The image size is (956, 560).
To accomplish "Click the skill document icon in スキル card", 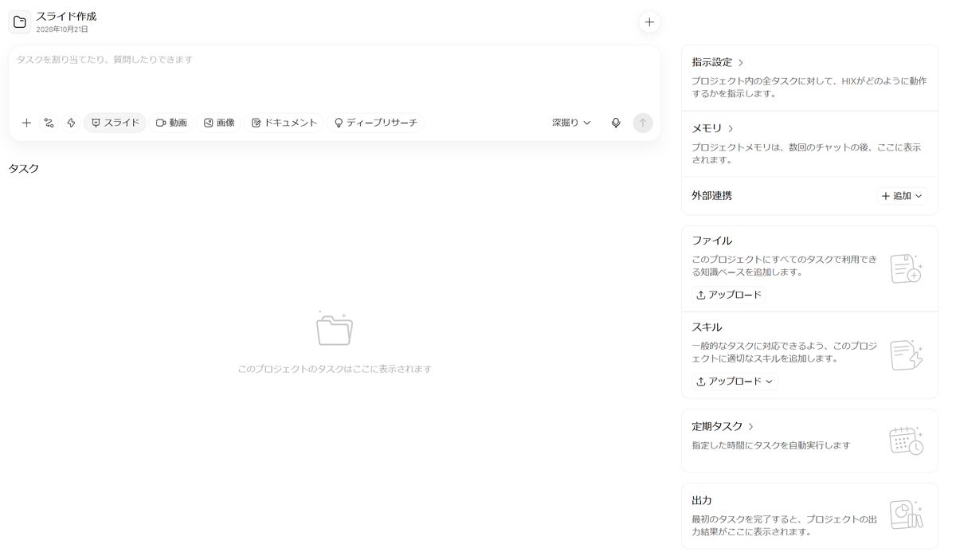I will (906, 354).
